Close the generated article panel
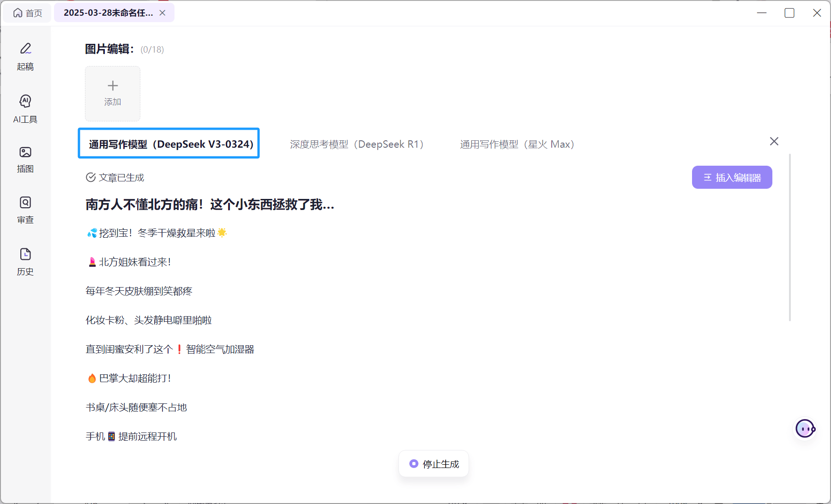Screen dimensions: 831x504 click(x=774, y=141)
